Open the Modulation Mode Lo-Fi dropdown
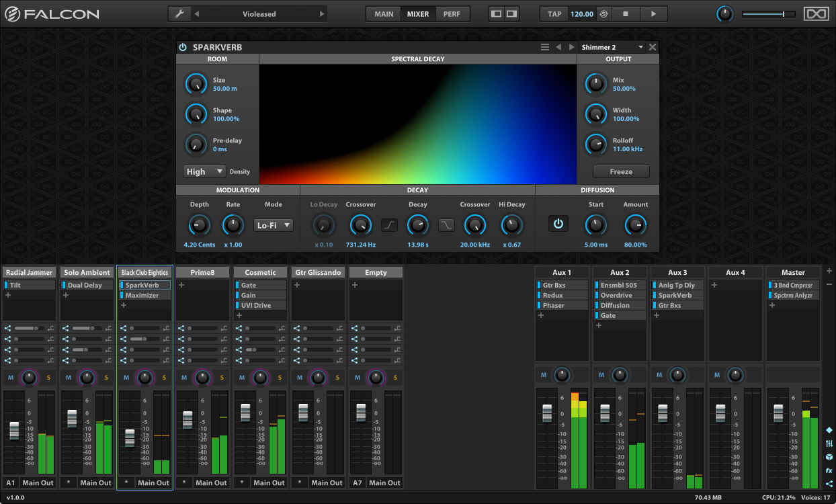 [x=274, y=225]
